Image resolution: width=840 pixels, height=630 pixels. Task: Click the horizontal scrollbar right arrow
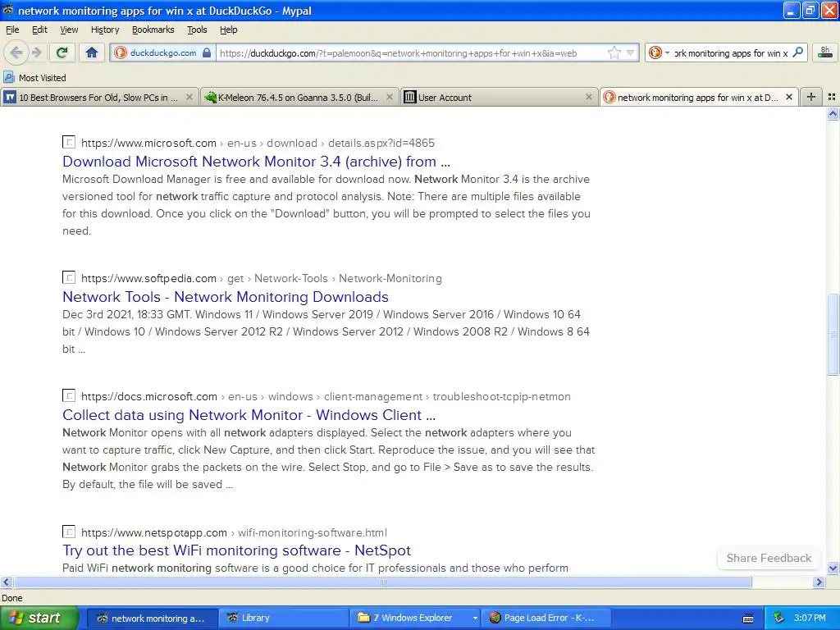819,582
